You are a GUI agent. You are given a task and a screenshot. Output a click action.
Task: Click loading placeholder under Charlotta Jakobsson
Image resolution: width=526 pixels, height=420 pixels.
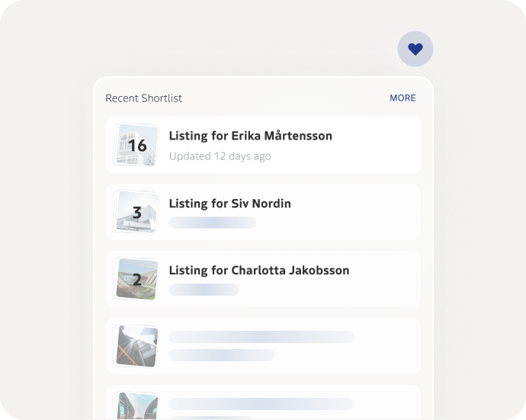204,290
